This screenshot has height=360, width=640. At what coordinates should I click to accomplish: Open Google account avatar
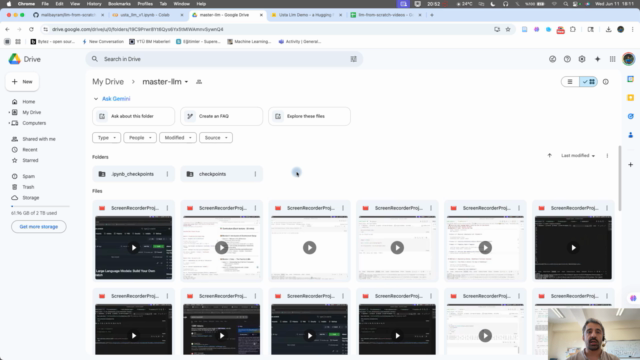coord(629,59)
